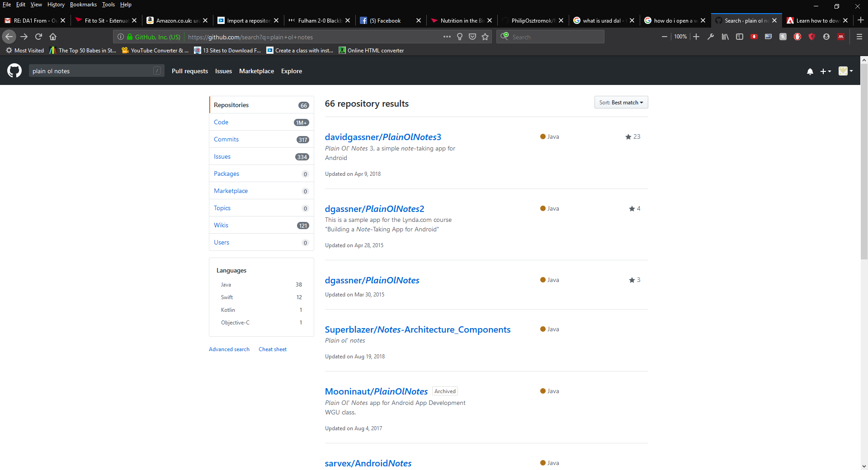Open Issues in GitHub header

pyautogui.click(x=223, y=71)
